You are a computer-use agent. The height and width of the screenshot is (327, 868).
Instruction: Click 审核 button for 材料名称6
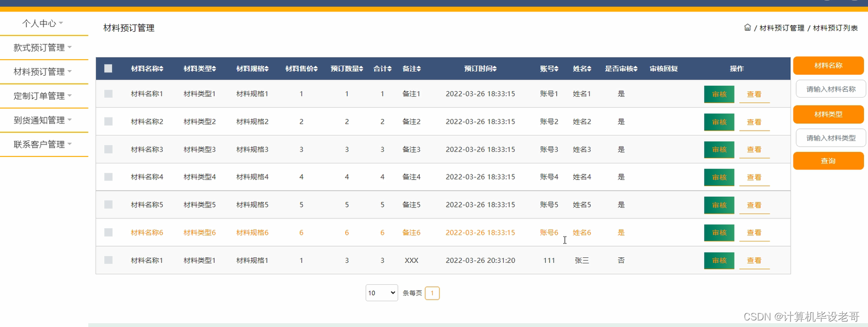click(719, 233)
